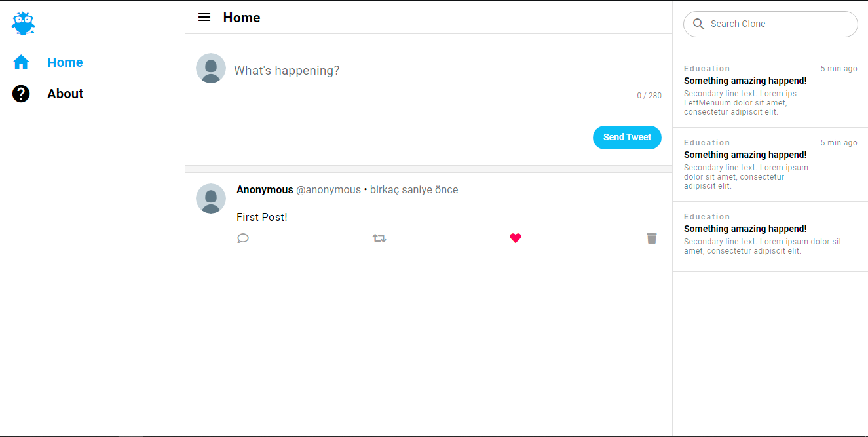The width and height of the screenshot is (868, 437).
Task: Delete the post with trash icon
Action: click(x=652, y=238)
